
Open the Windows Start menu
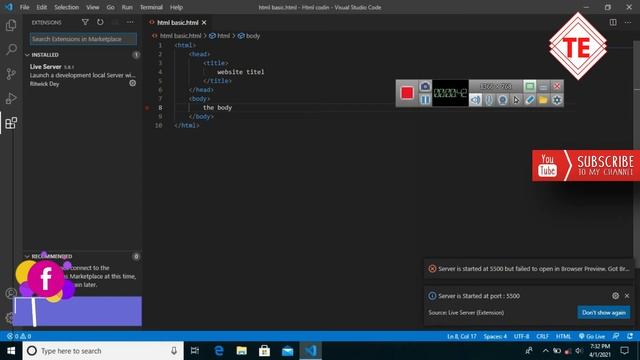click(x=11, y=351)
